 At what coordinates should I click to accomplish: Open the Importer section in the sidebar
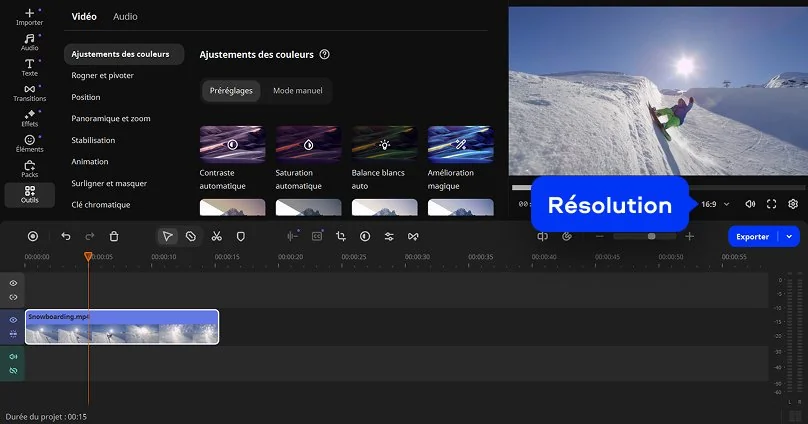[29, 17]
